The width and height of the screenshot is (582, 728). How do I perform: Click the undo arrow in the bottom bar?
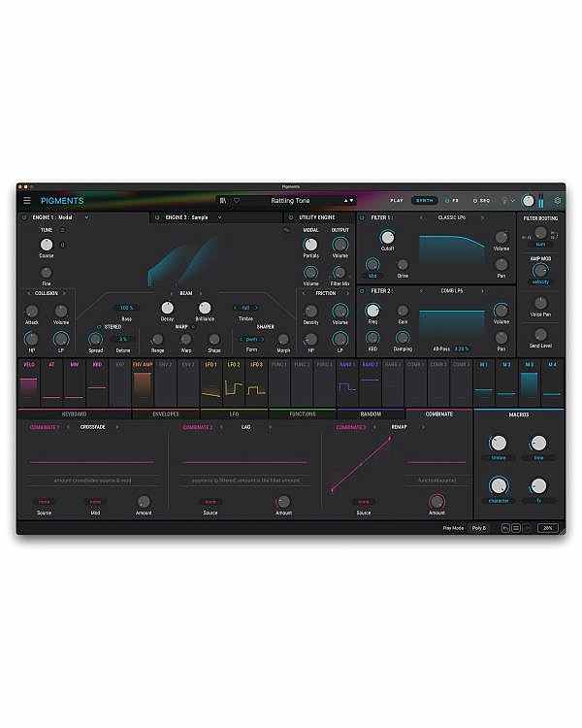click(x=505, y=528)
